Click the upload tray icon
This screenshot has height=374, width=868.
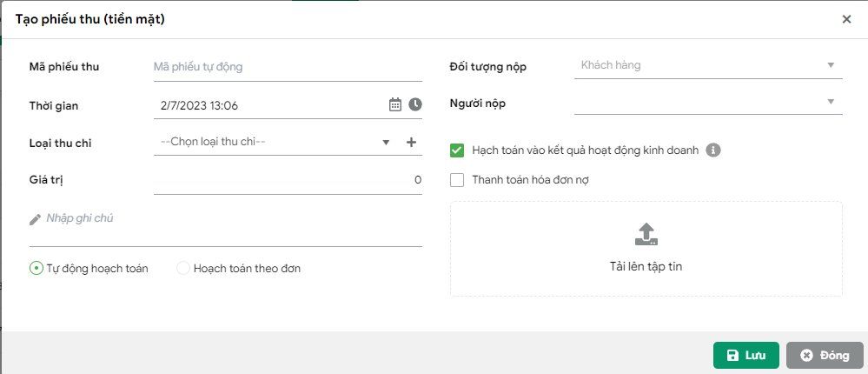click(x=646, y=233)
